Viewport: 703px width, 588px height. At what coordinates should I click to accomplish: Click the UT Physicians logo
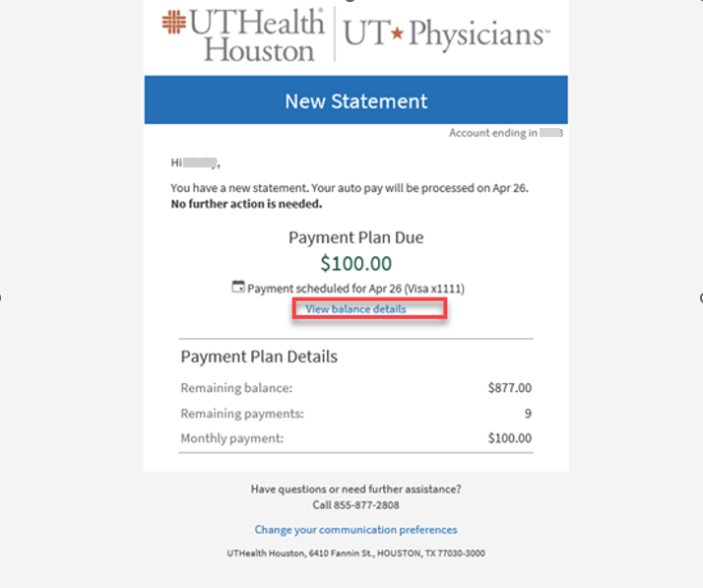point(444,35)
